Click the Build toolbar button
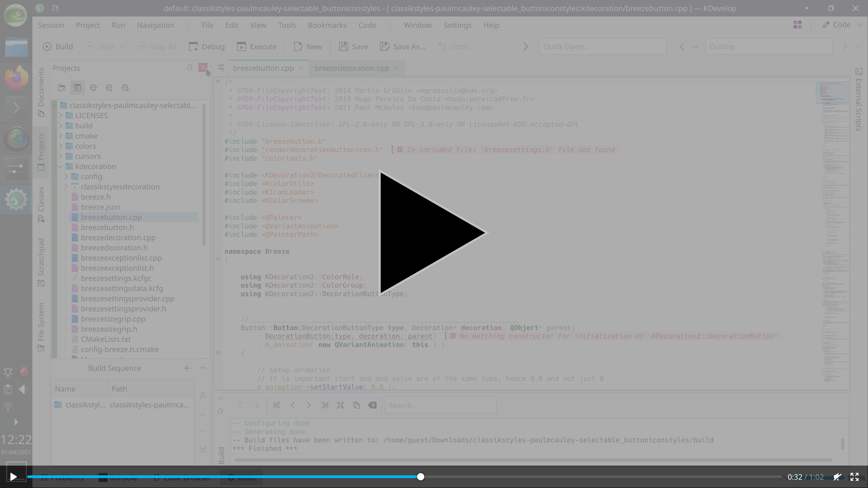Image resolution: width=868 pixels, height=488 pixels. (x=58, y=47)
